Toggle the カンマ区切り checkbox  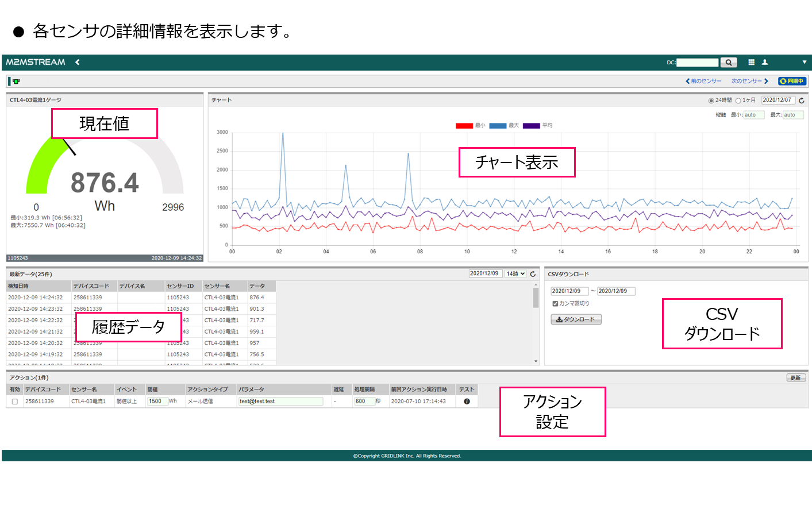click(555, 304)
